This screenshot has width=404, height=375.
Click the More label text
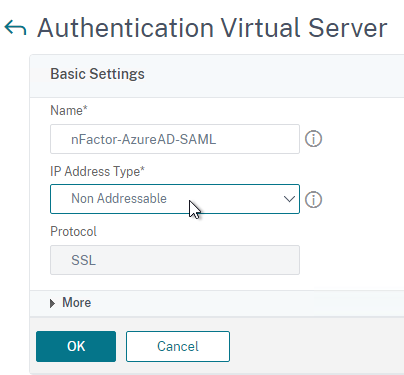76,303
